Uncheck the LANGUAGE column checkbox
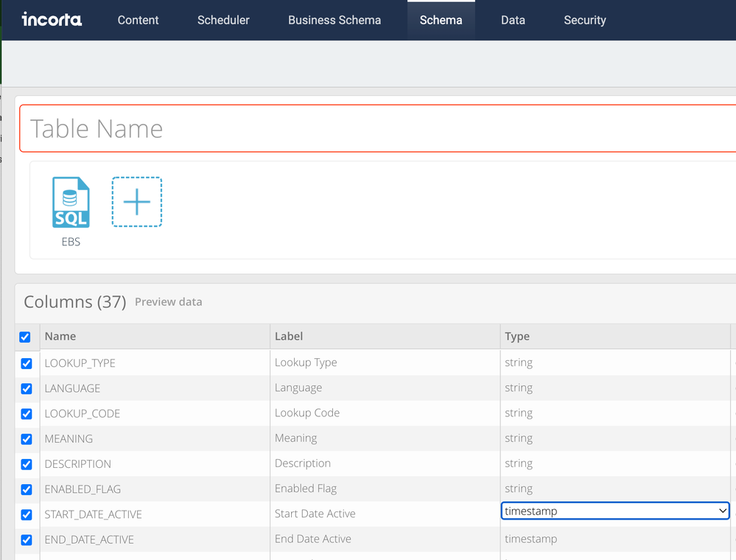The height and width of the screenshot is (560, 736). point(27,388)
